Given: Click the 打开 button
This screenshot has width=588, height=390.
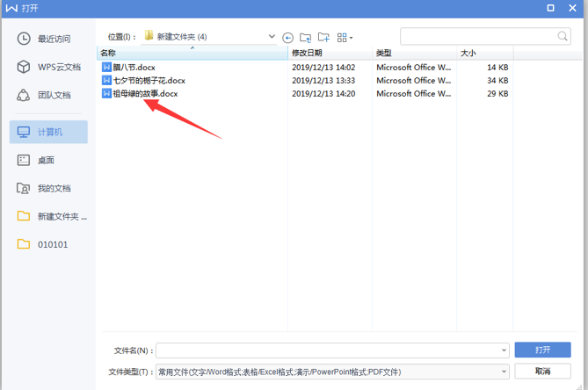Looking at the screenshot, I should point(542,350).
